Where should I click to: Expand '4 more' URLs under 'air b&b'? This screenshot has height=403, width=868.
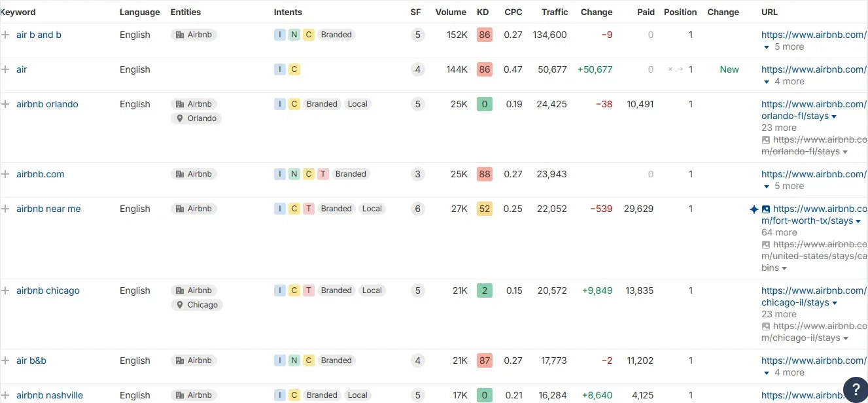(x=784, y=372)
